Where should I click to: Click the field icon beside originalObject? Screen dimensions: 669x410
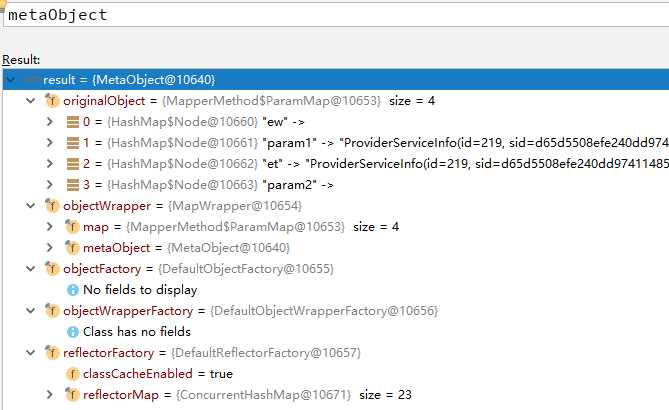click(52, 101)
